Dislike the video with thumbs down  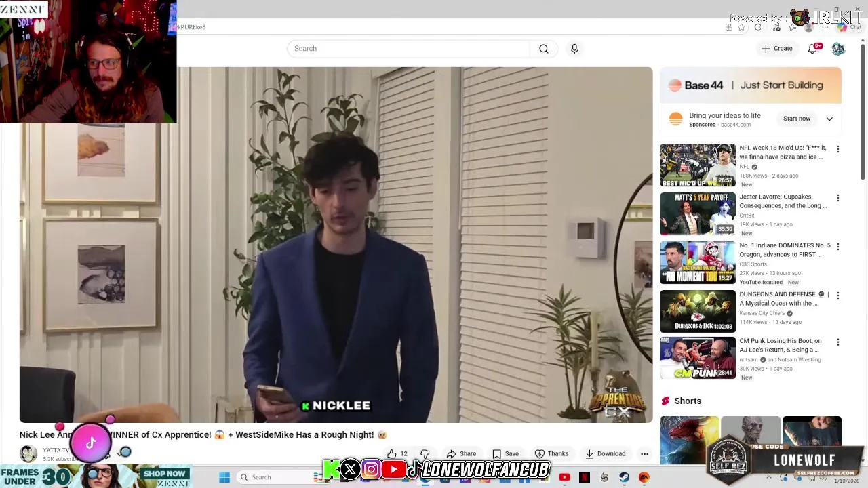click(x=425, y=454)
